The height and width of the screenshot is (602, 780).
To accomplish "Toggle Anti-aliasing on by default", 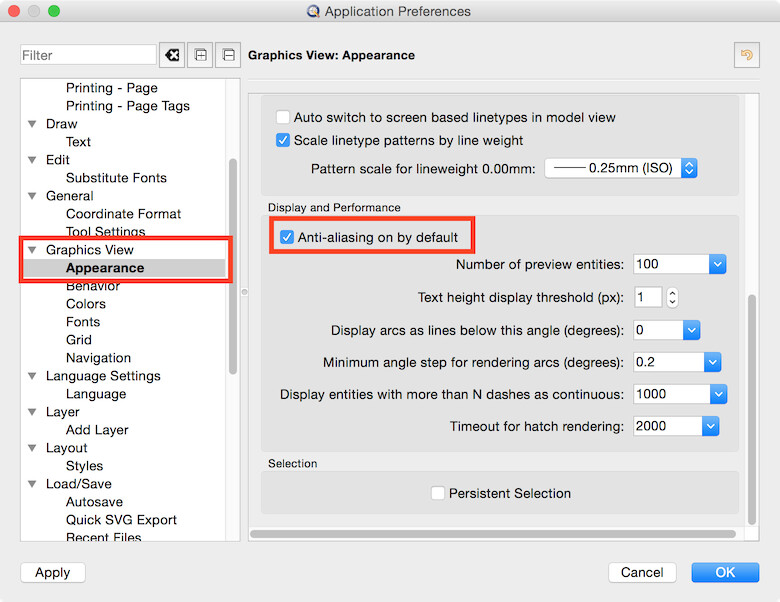I will coord(287,237).
